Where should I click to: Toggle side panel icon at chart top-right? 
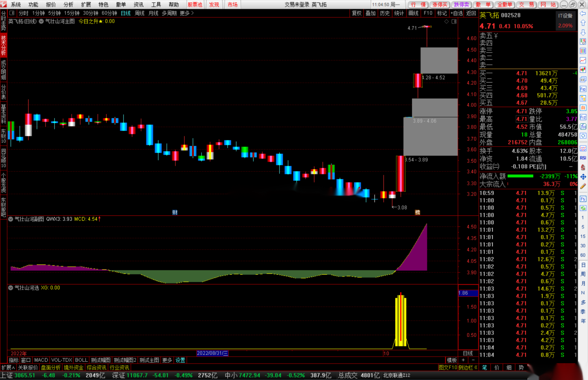454,21
